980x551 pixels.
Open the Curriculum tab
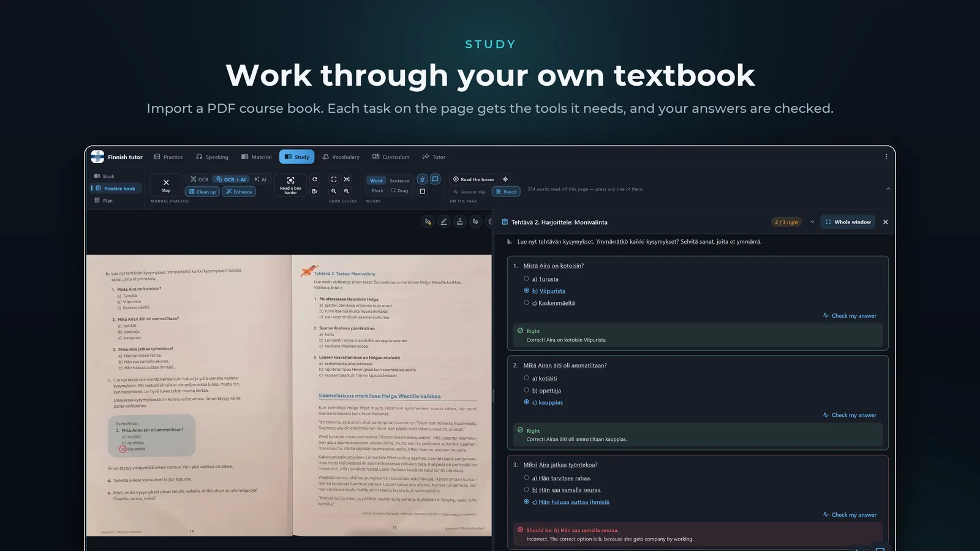(391, 157)
